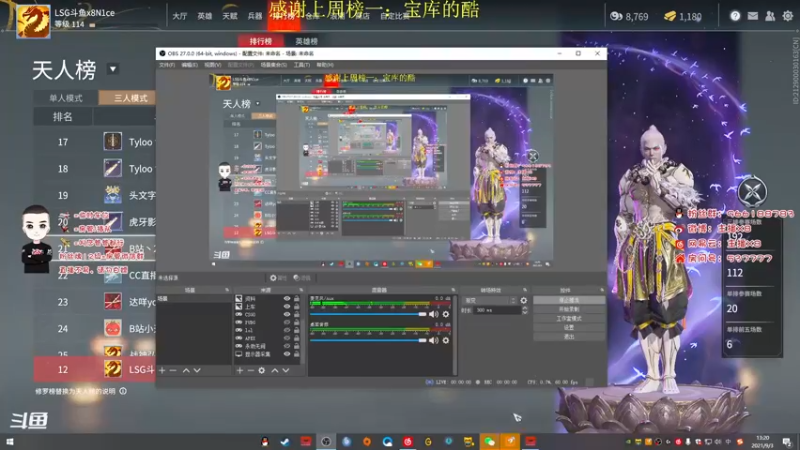Pop out the audio mixer dock panel
800x450 pixels.
453,290
